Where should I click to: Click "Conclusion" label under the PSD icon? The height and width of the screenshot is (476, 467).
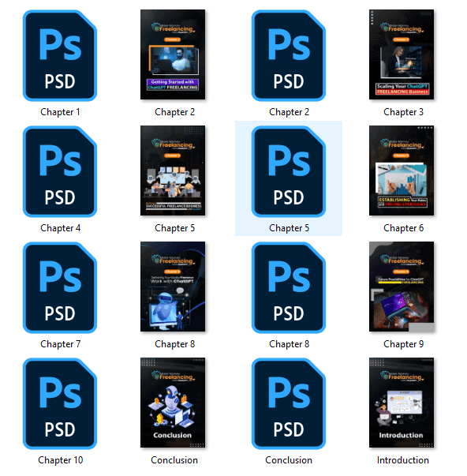click(289, 460)
